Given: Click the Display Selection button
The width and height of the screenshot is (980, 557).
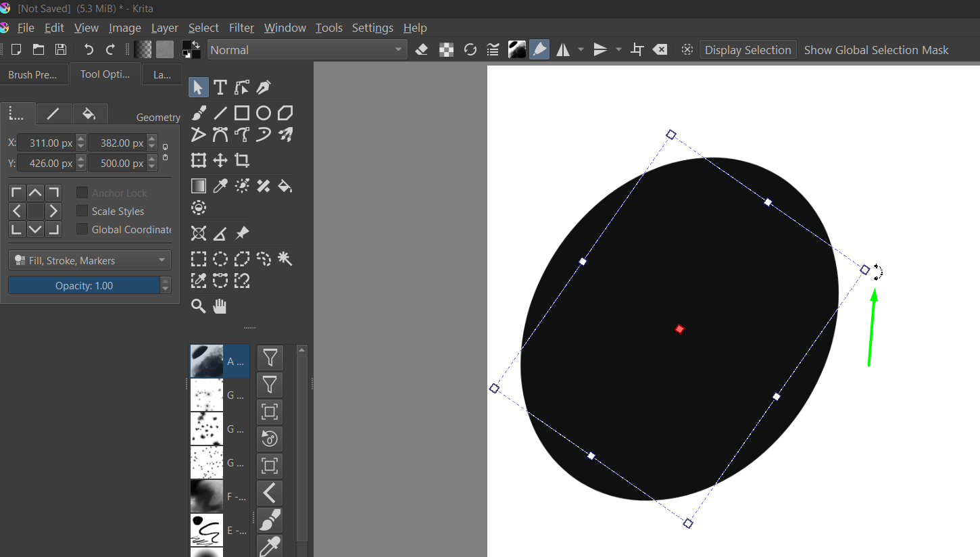Looking at the screenshot, I should point(748,50).
